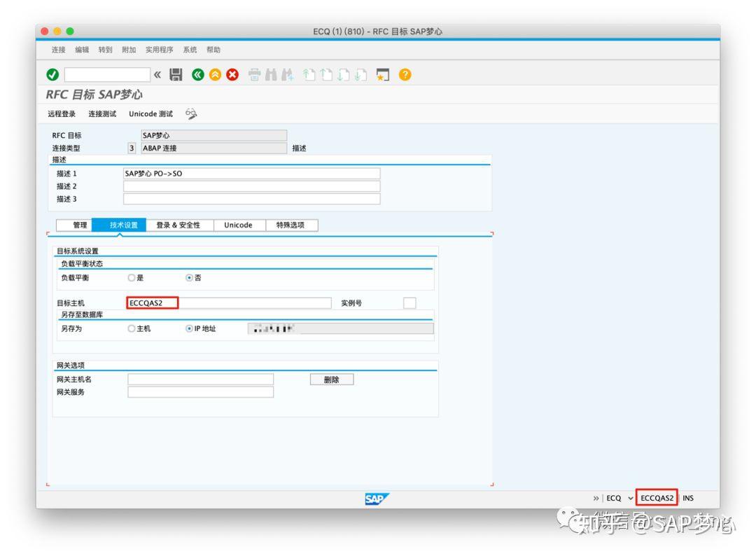Switch to the 特殊选项 tab
This screenshot has height=556, width=756.
tap(292, 225)
